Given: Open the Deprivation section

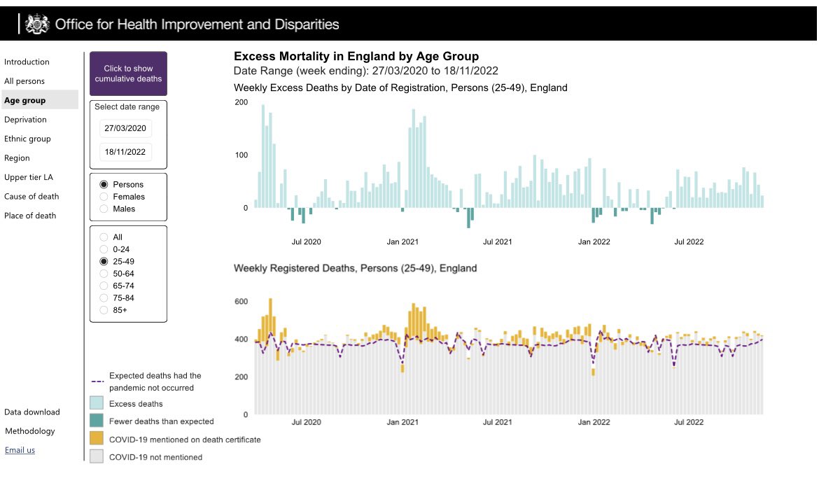Looking at the screenshot, I should point(26,120).
